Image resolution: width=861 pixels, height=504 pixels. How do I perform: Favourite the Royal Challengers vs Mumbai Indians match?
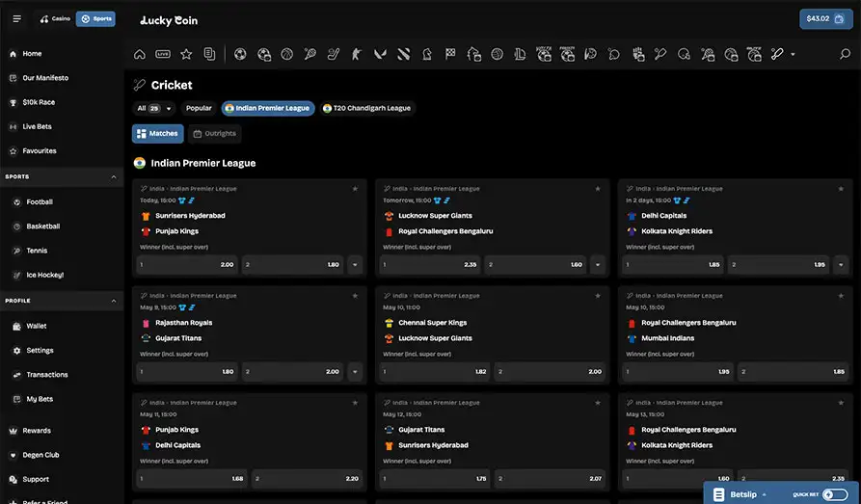pyautogui.click(x=841, y=296)
